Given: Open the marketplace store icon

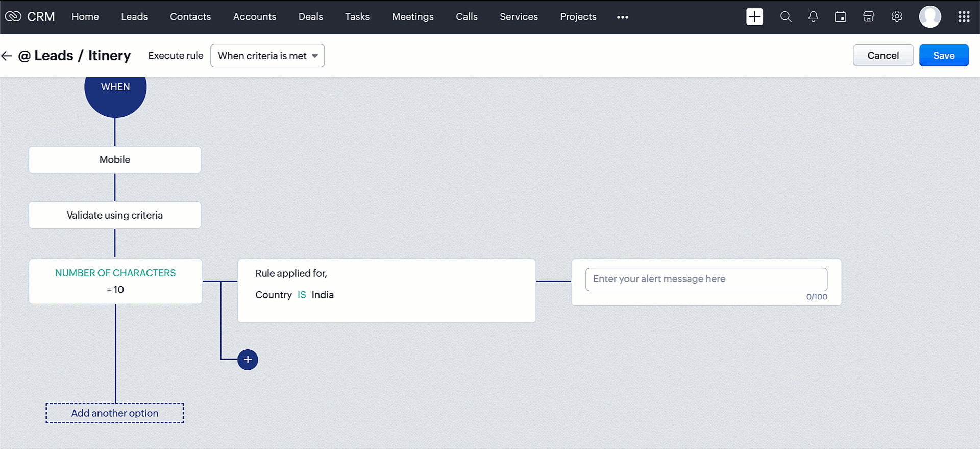Looking at the screenshot, I should [868, 17].
